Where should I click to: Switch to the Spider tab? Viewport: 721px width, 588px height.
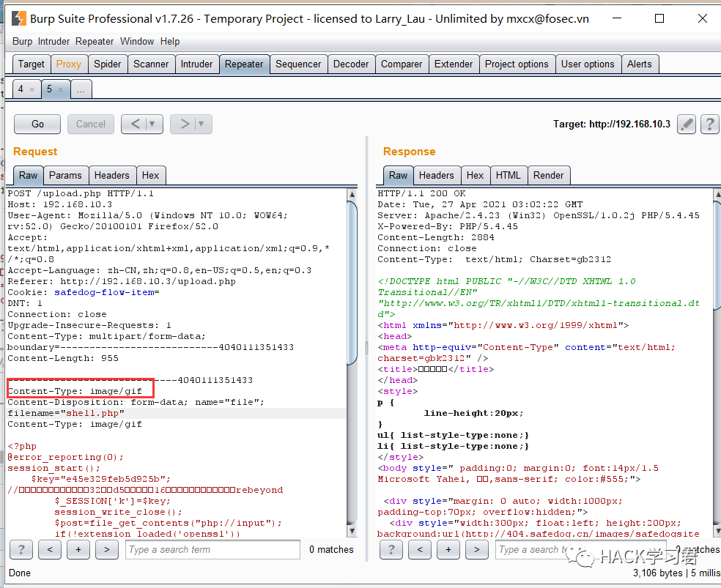click(x=107, y=64)
